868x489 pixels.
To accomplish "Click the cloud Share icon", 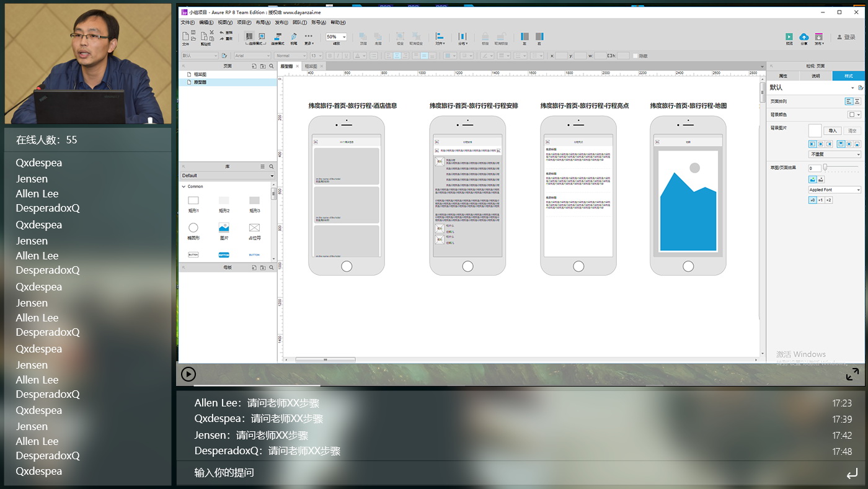I will click(x=804, y=37).
